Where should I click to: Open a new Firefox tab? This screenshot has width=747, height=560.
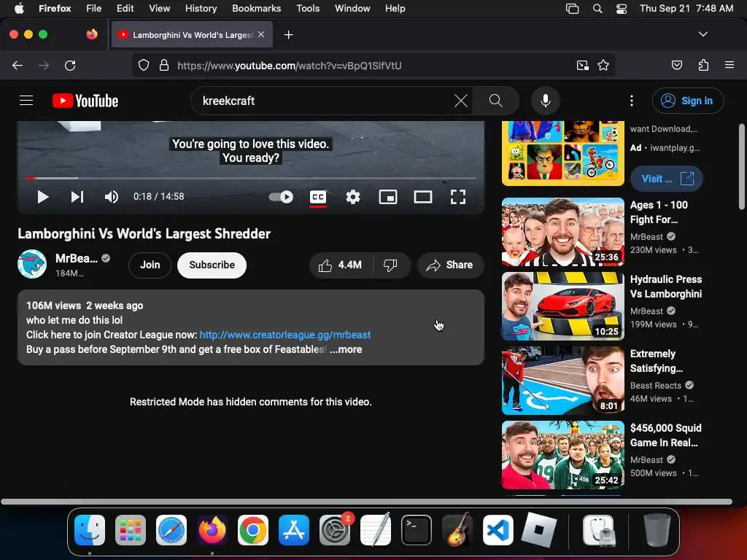(288, 35)
